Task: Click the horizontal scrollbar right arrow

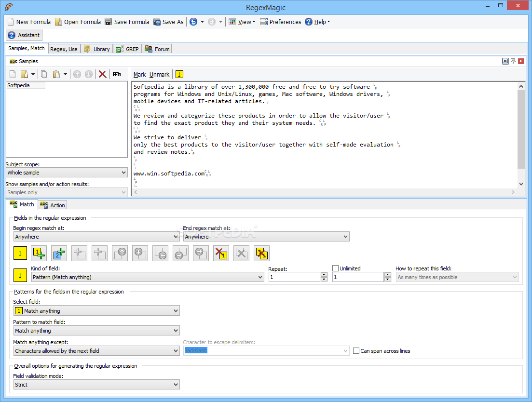Action: click(513, 192)
